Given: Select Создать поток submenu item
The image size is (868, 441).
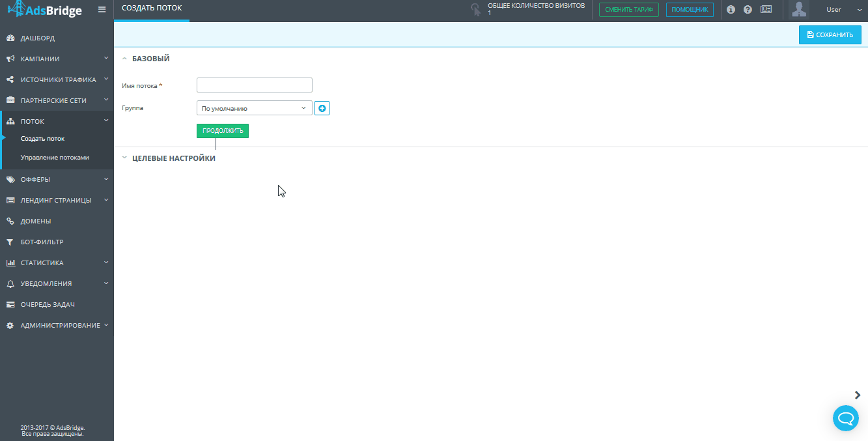Looking at the screenshot, I should coord(43,139).
